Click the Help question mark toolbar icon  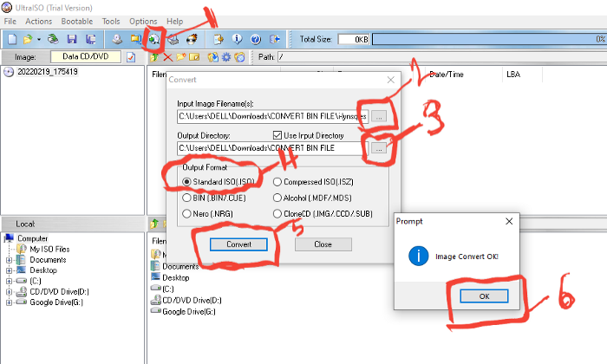click(x=256, y=39)
